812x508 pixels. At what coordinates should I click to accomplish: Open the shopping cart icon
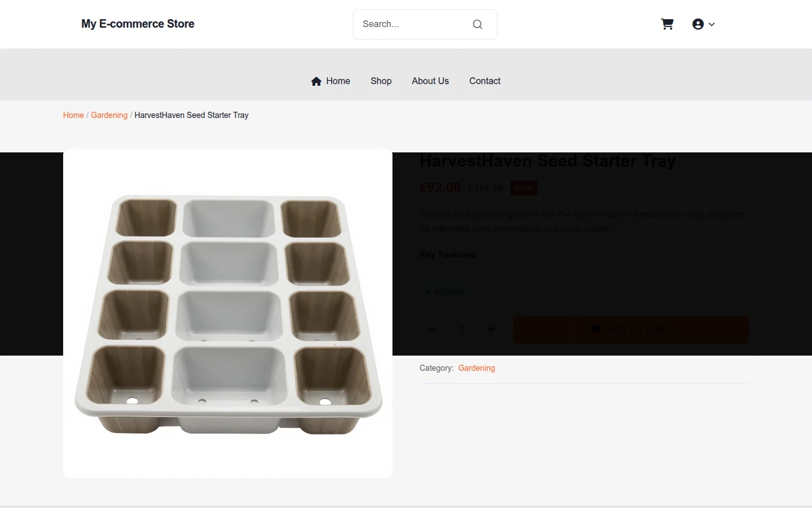667,24
